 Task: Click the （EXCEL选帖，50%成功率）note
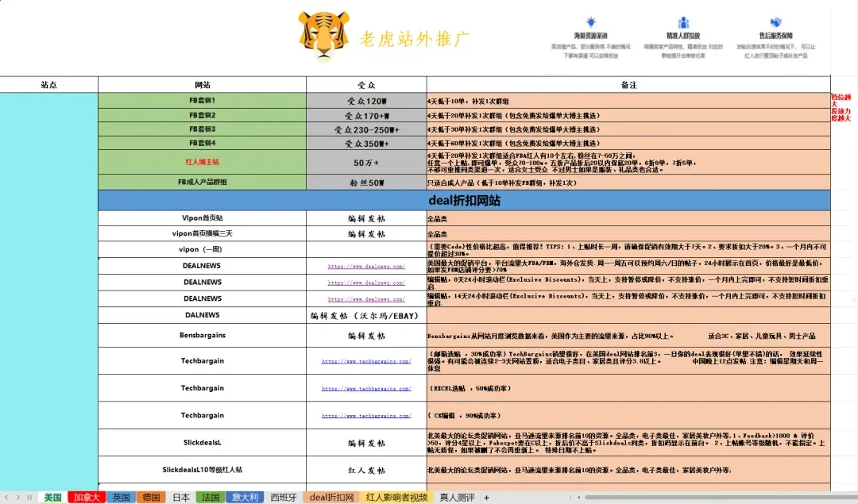click(628, 388)
